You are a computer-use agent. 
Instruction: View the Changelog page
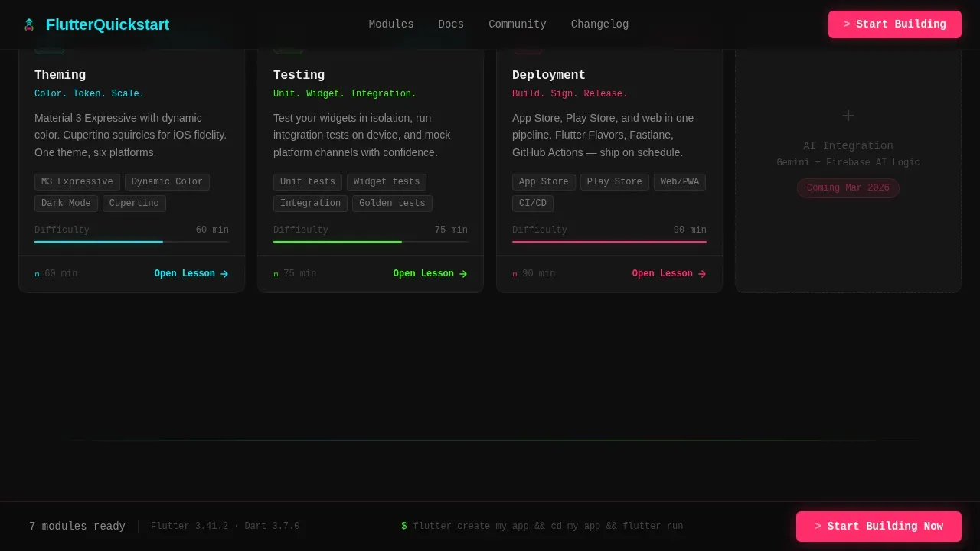coord(599,24)
